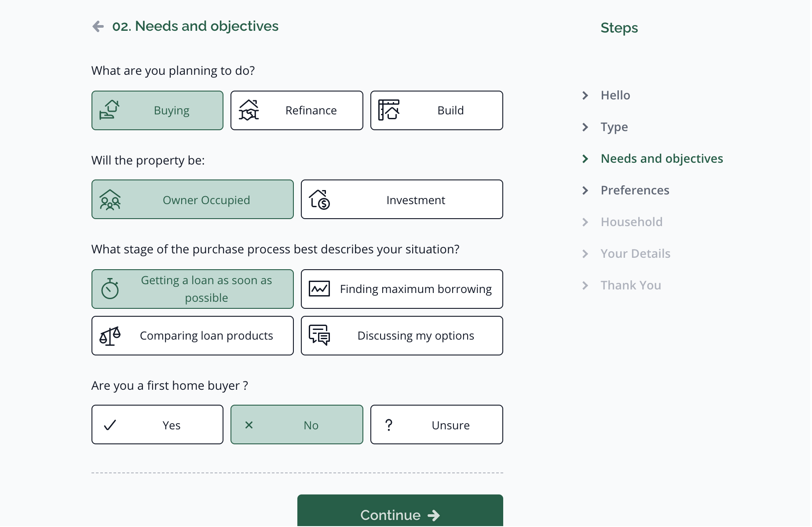Select Buying as your plan

point(157,110)
